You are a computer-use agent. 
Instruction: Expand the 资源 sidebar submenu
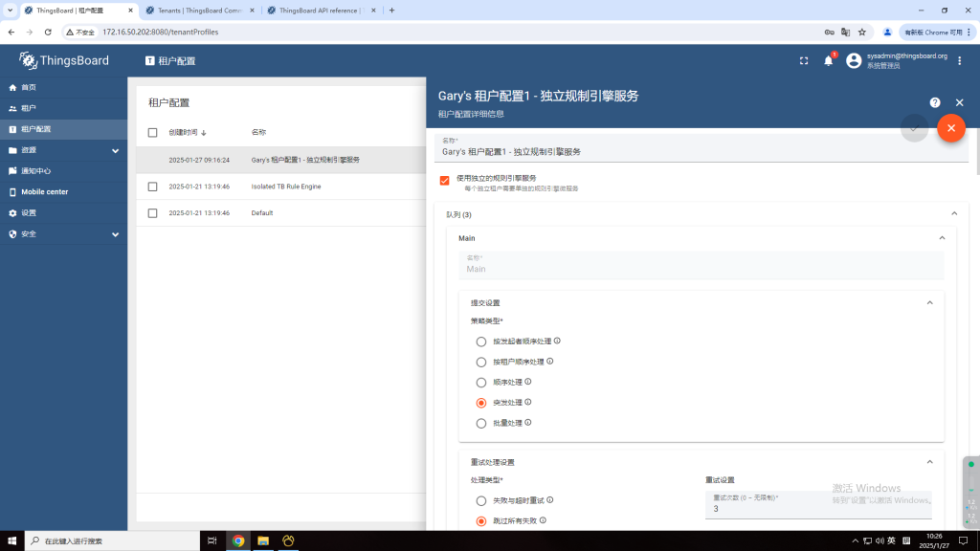pyautogui.click(x=64, y=150)
